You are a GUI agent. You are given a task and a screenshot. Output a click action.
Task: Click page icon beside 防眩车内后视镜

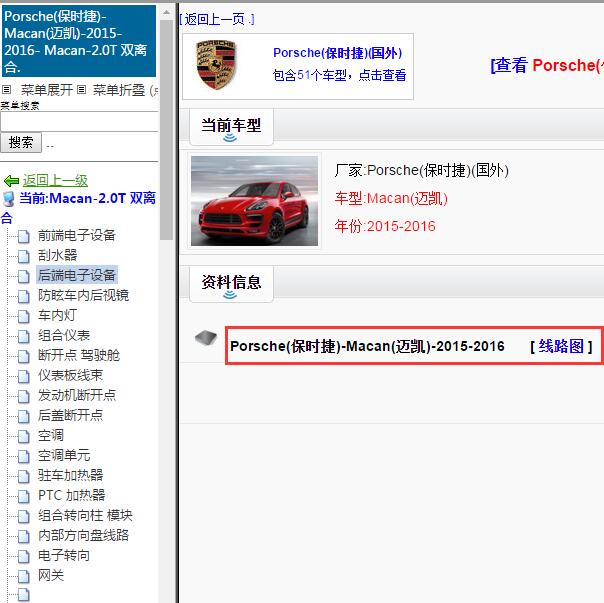pos(23,296)
